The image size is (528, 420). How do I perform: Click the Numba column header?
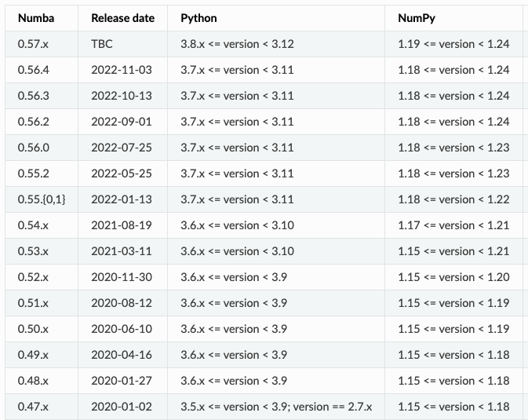click(x=35, y=18)
